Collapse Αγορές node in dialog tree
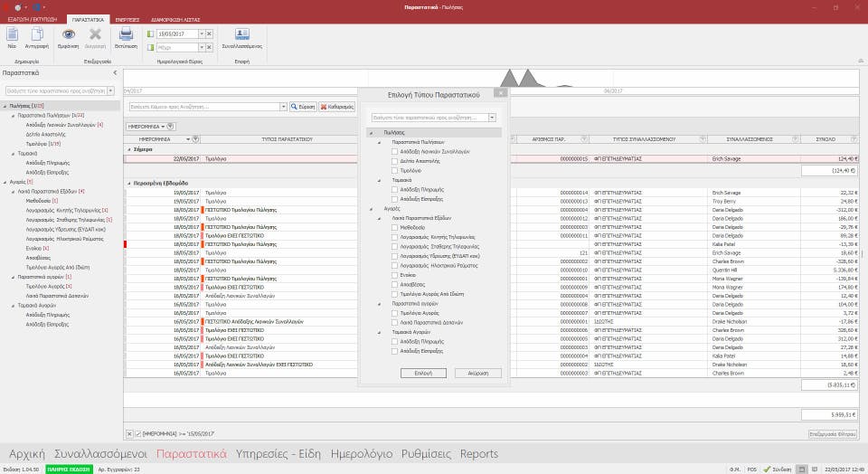Image resolution: width=868 pixels, height=474 pixels. (372, 209)
